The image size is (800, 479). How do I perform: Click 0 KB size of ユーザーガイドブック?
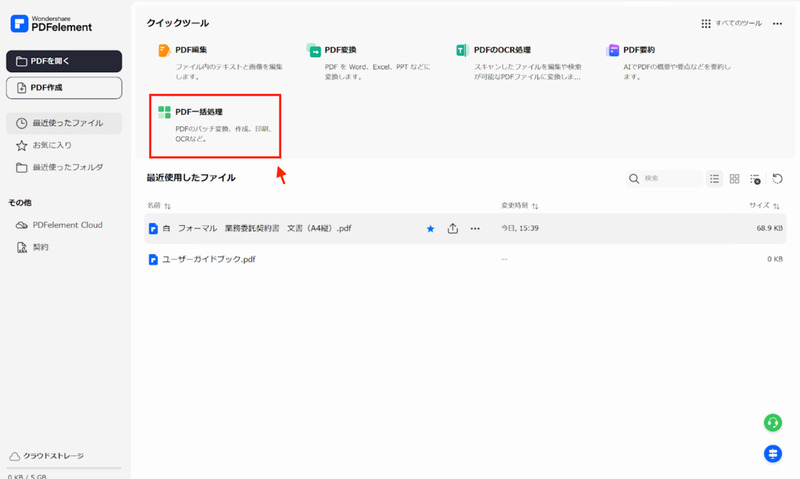tap(774, 259)
